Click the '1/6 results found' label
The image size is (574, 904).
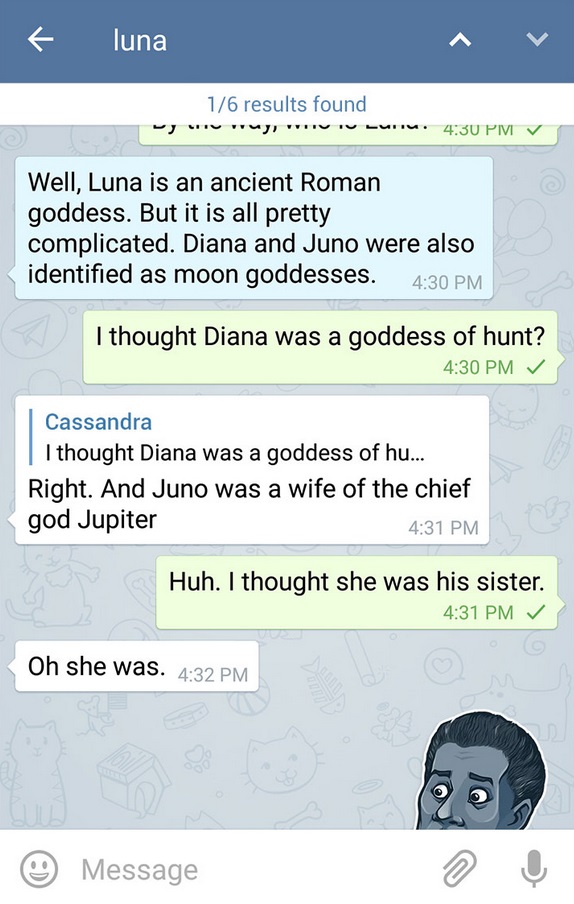pos(286,104)
